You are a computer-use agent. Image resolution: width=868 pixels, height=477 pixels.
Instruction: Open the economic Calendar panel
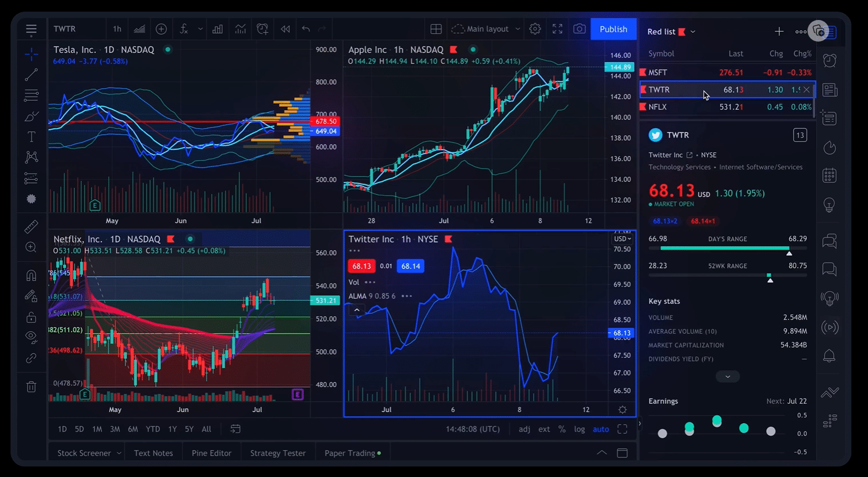point(829,176)
